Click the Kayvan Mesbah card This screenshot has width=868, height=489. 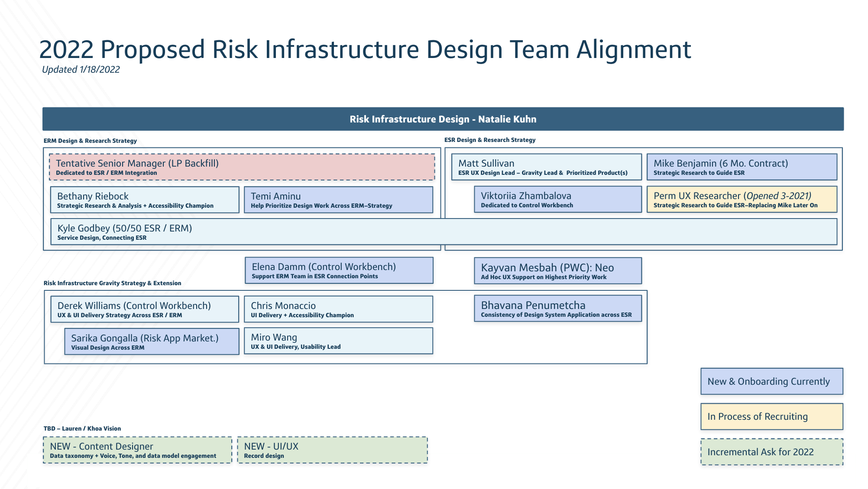click(558, 271)
